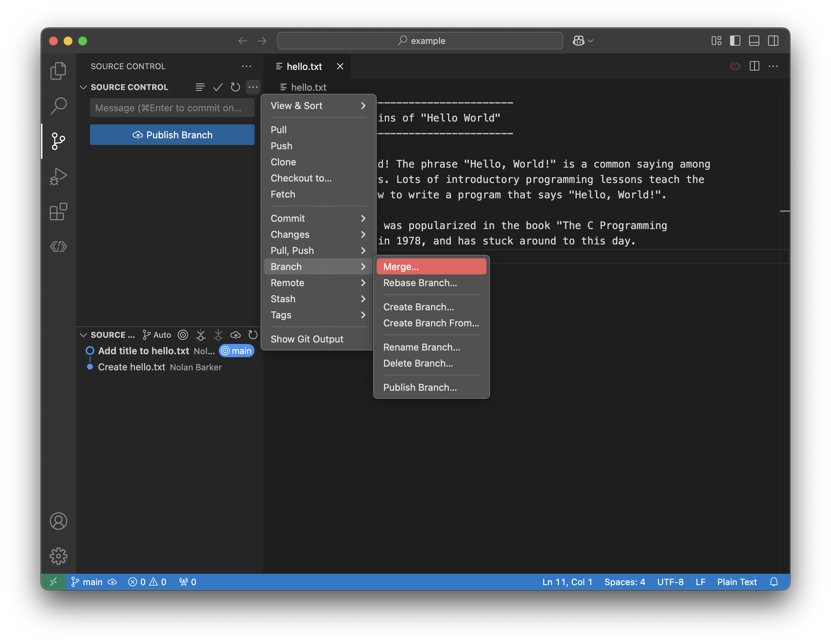Open the Source Control repository ellipsis menu
The width and height of the screenshot is (831, 644).
coord(253,87)
